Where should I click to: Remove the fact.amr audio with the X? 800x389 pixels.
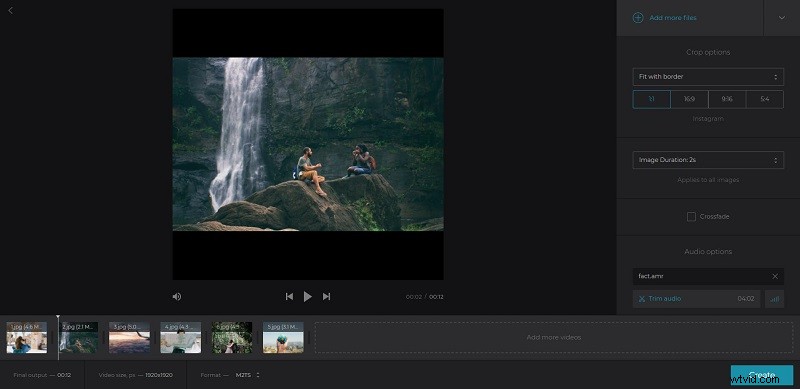point(775,276)
